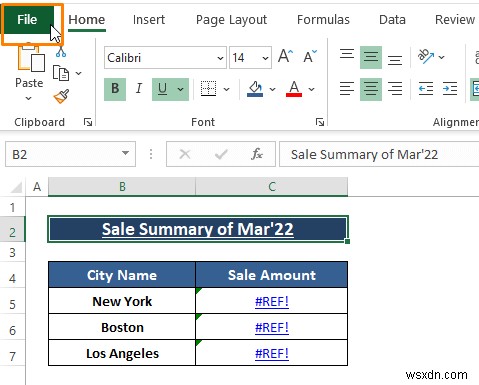Image resolution: width=479 pixels, height=385 pixels.
Task: Toggle Center horizontal alignment
Action: coord(371,89)
